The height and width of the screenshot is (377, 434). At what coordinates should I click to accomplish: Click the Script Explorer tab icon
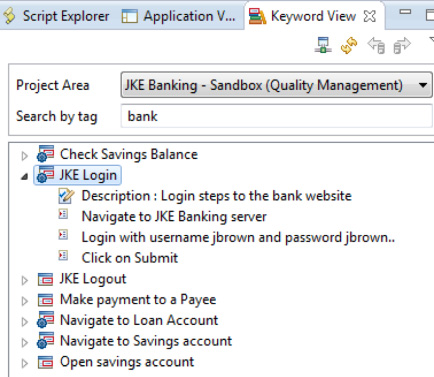[9, 16]
